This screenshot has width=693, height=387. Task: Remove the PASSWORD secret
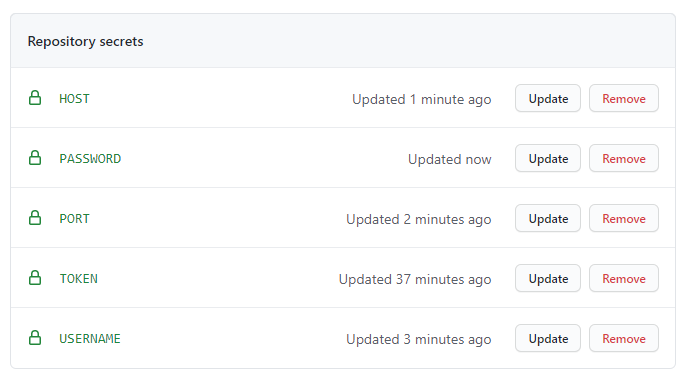click(624, 158)
